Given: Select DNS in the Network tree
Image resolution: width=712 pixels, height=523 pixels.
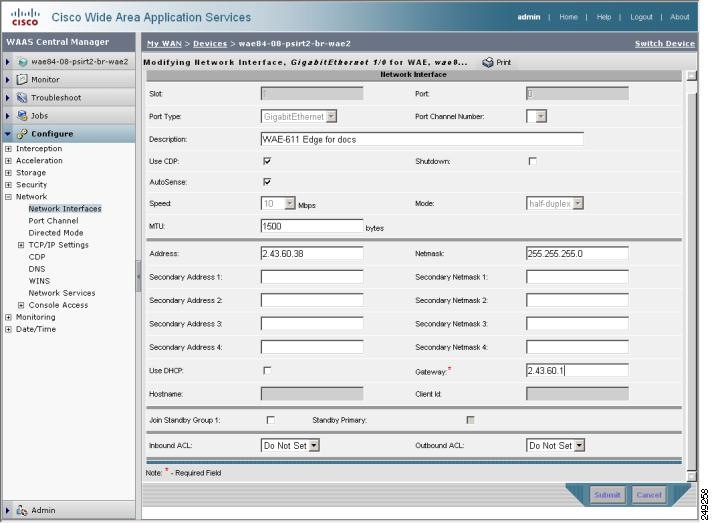Looking at the screenshot, I should 37,269.
